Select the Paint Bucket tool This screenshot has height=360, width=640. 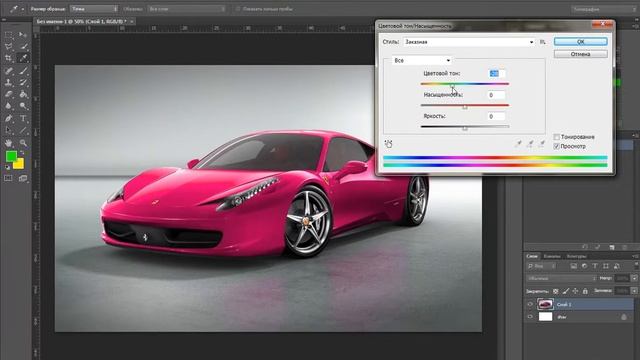tap(23, 94)
